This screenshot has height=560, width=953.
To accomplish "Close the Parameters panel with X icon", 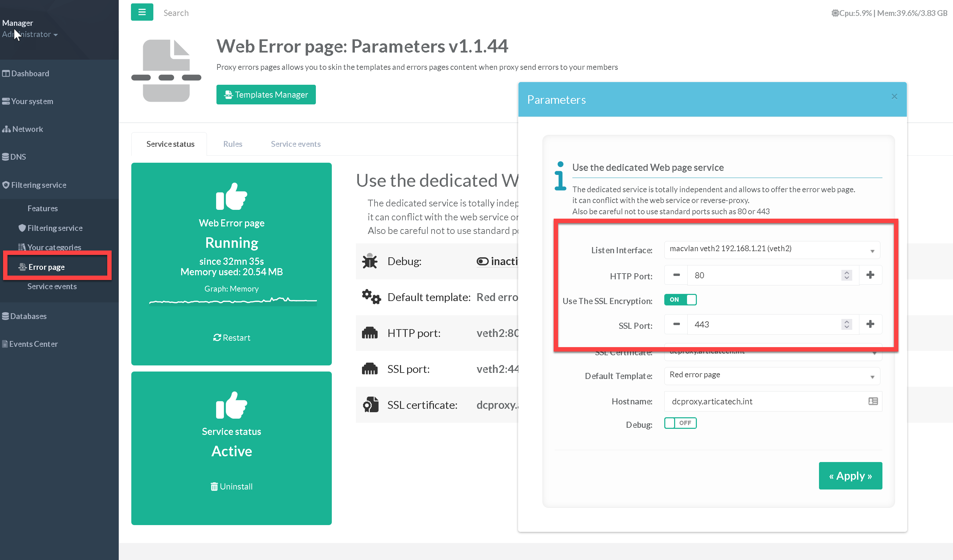I will (x=894, y=97).
